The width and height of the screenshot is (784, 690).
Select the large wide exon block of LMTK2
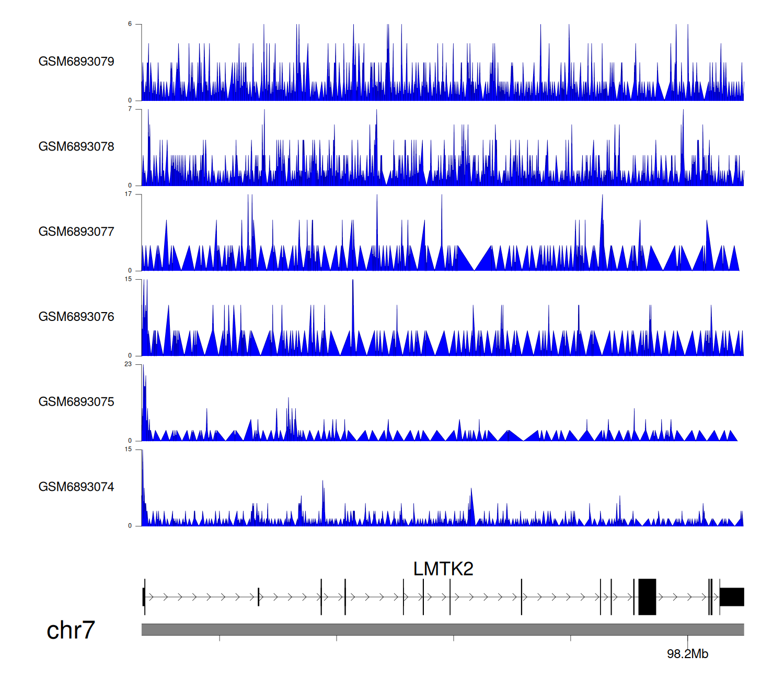647,597
